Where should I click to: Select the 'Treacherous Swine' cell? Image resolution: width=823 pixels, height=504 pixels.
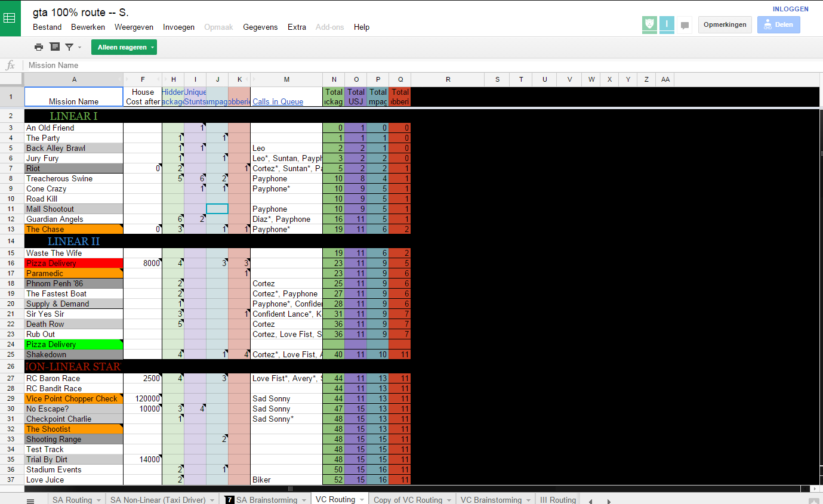pyautogui.click(x=74, y=178)
